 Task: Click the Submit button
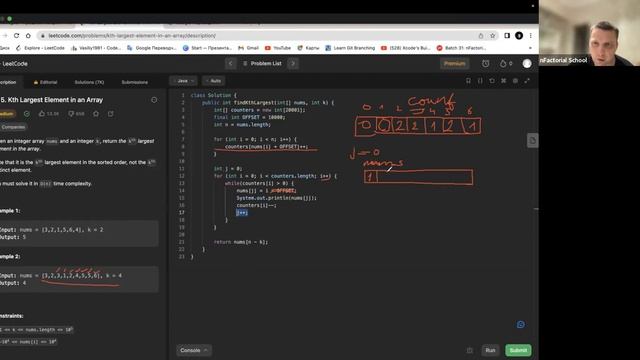(x=518, y=350)
